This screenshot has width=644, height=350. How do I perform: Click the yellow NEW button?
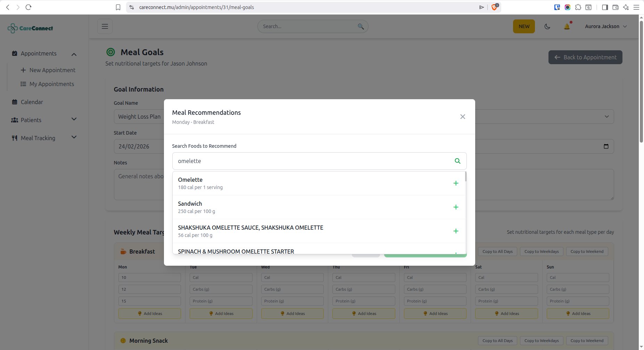point(523,26)
